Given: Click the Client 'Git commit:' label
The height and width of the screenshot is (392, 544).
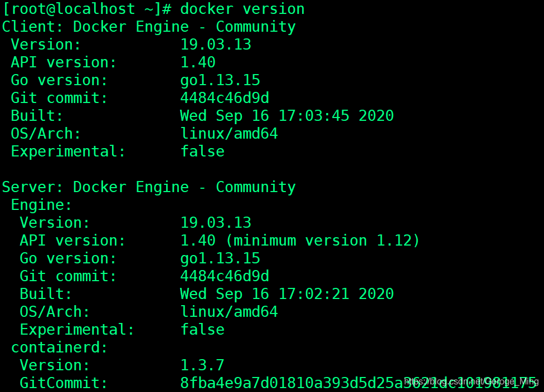Looking at the screenshot, I should 59,98.
